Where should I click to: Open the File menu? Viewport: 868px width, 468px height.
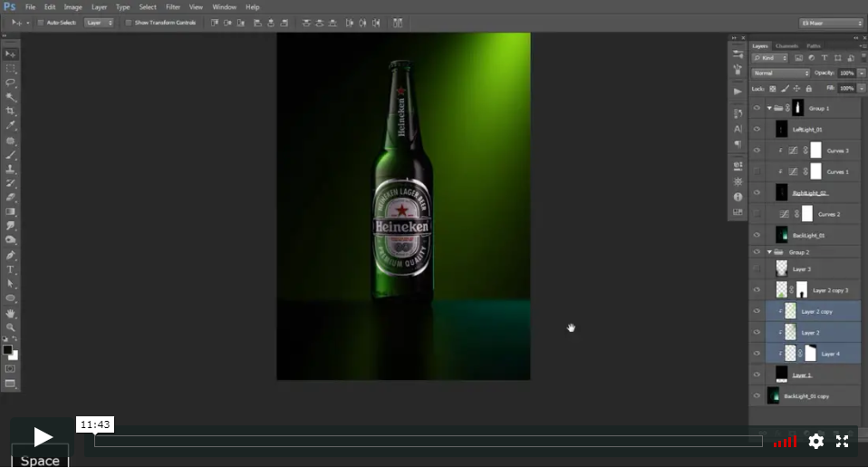(x=31, y=7)
